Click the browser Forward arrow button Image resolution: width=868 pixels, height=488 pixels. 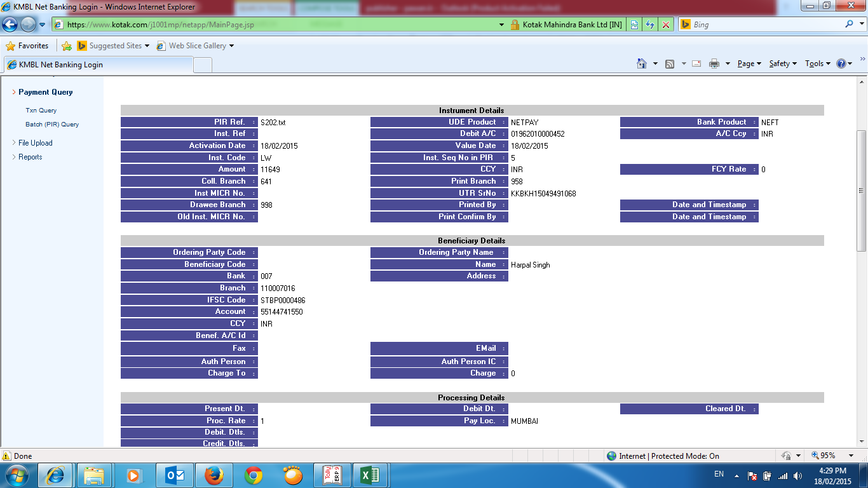29,25
